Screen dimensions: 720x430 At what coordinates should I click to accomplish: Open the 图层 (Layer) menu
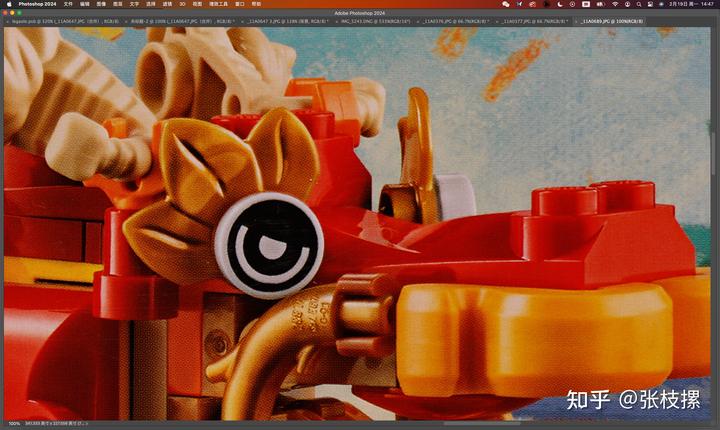pos(118,4)
